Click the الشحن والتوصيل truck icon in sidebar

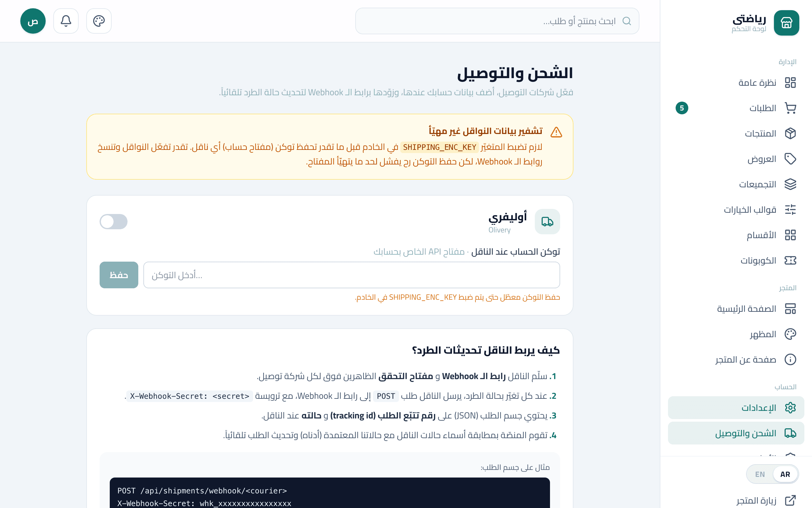click(x=790, y=433)
